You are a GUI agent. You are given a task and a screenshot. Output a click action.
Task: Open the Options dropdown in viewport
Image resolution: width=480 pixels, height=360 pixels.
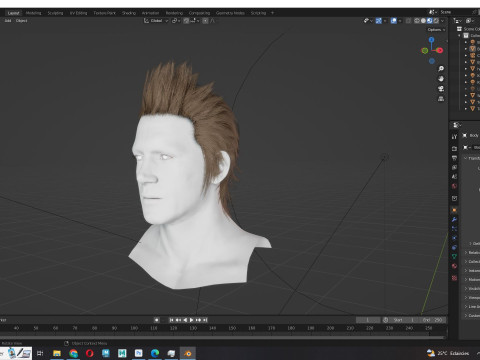(436, 30)
